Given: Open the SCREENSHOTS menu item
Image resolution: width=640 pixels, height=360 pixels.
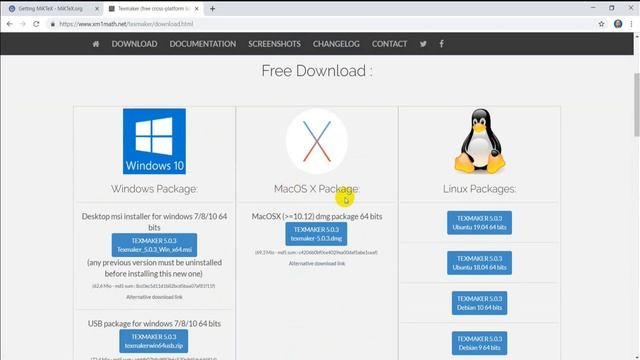Looking at the screenshot, I should pyautogui.click(x=274, y=44).
